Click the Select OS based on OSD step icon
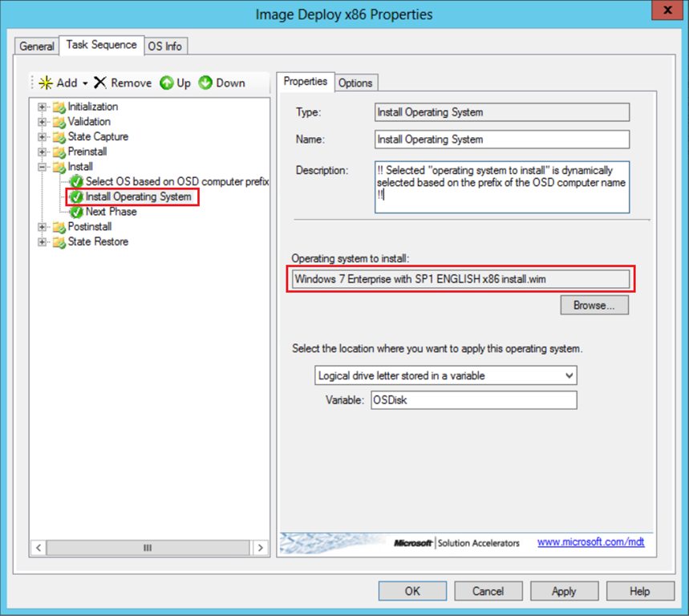The image size is (689, 616). coord(76,182)
